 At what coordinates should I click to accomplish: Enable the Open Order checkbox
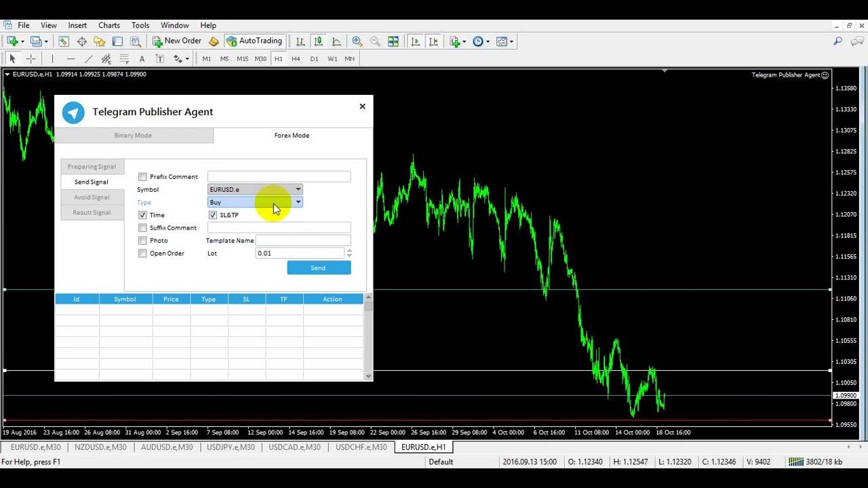142,253
